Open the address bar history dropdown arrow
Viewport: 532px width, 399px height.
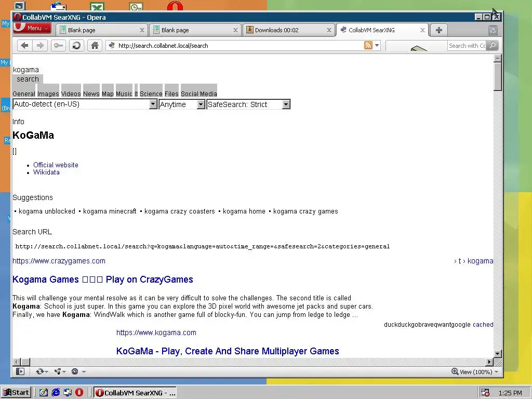377,45
